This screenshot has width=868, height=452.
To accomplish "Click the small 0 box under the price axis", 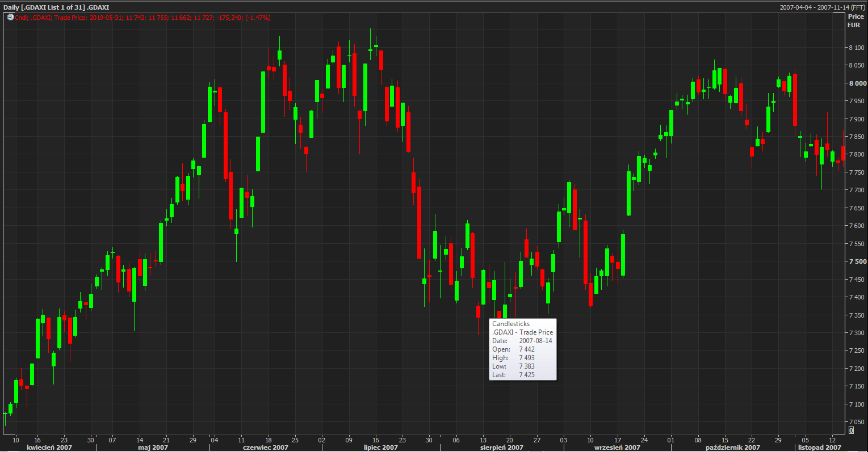I will click(x=851, y=430).
